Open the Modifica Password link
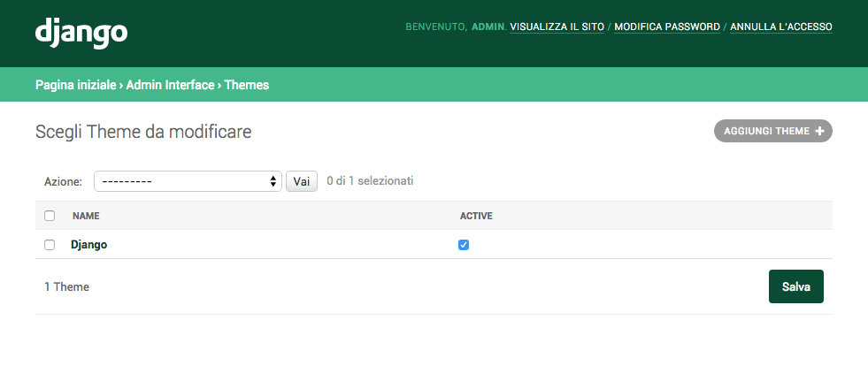The width and height of the screenshot is (868, 389). click(667, 27)
